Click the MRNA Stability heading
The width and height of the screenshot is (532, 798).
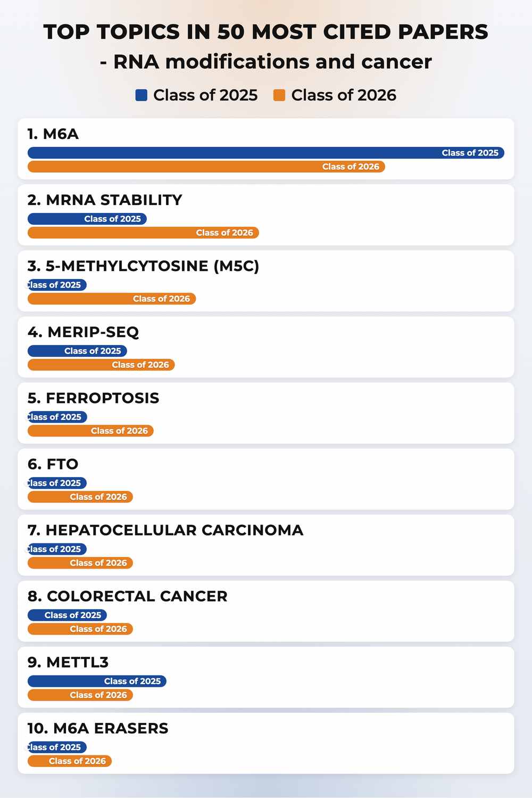(105, 200)
